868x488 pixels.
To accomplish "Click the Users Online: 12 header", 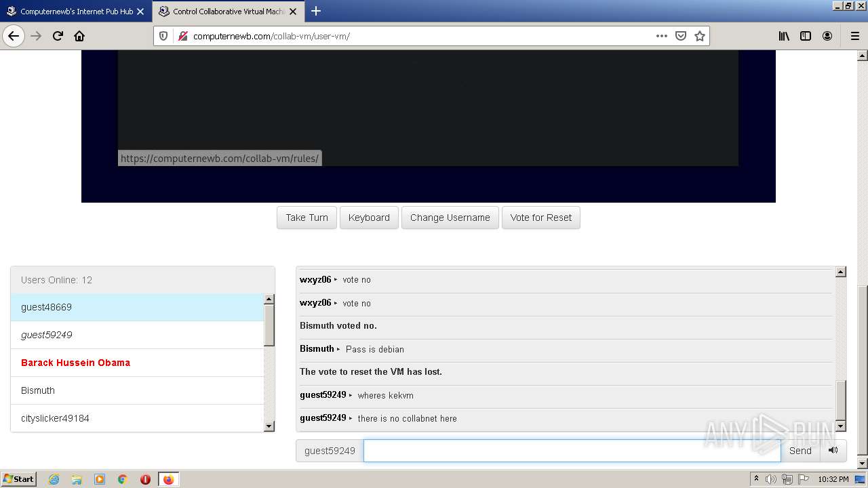I will [142, 280].
